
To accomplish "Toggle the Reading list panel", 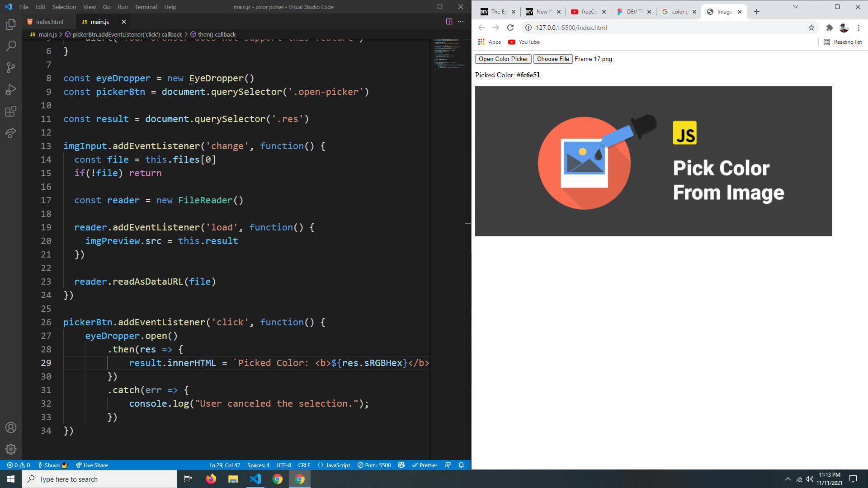I will (x=843, y=42).
